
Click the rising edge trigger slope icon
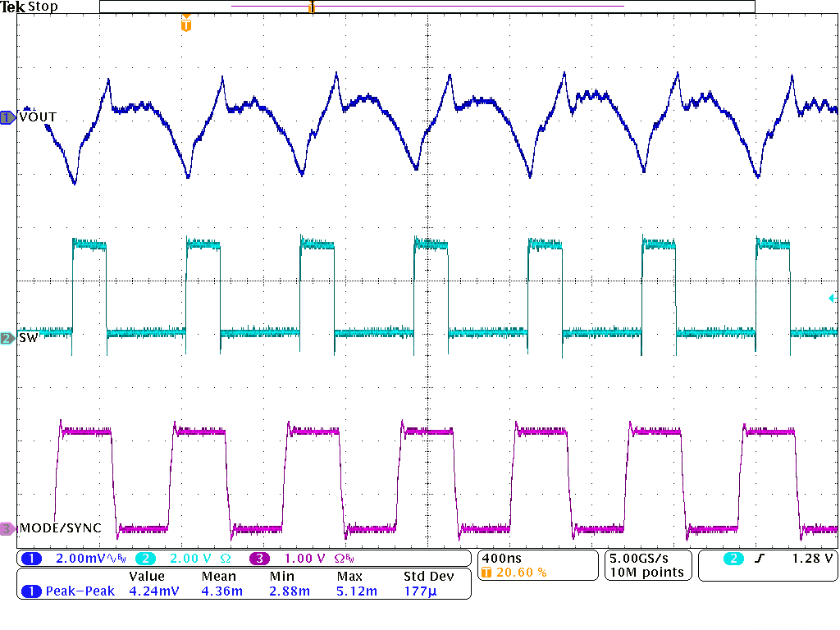pyautogui.click(x=759, y=559)
